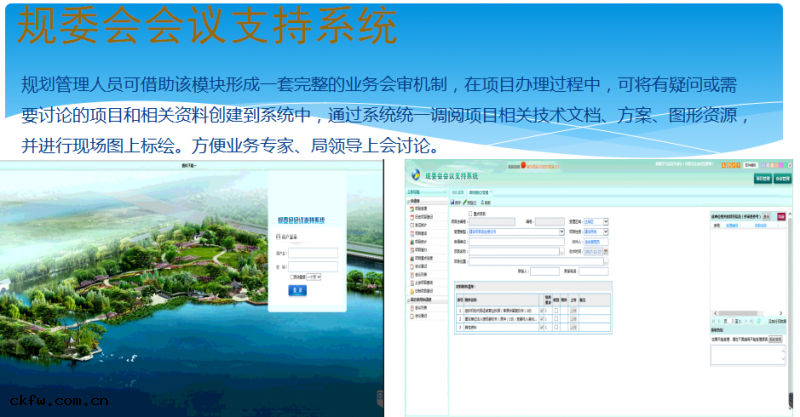This screenshot has height=417, width=800.
Task: Click the 规委会会议支持系统 logo icon
Action: [x=416, y=176]
